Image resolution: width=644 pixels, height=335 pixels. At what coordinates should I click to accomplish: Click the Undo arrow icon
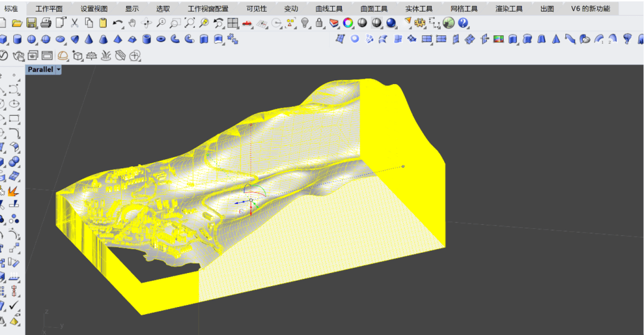tap(117, 23)
